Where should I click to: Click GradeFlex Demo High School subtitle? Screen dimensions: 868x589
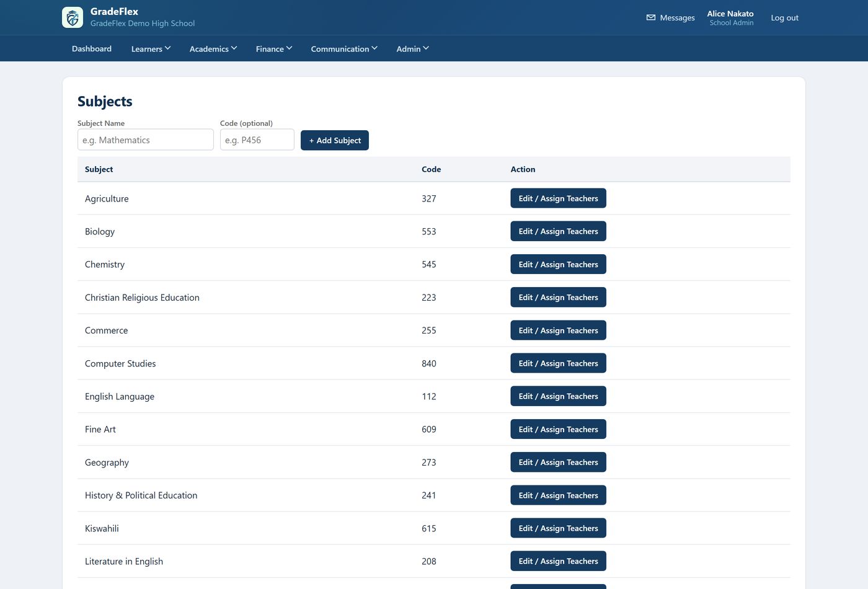143,23
